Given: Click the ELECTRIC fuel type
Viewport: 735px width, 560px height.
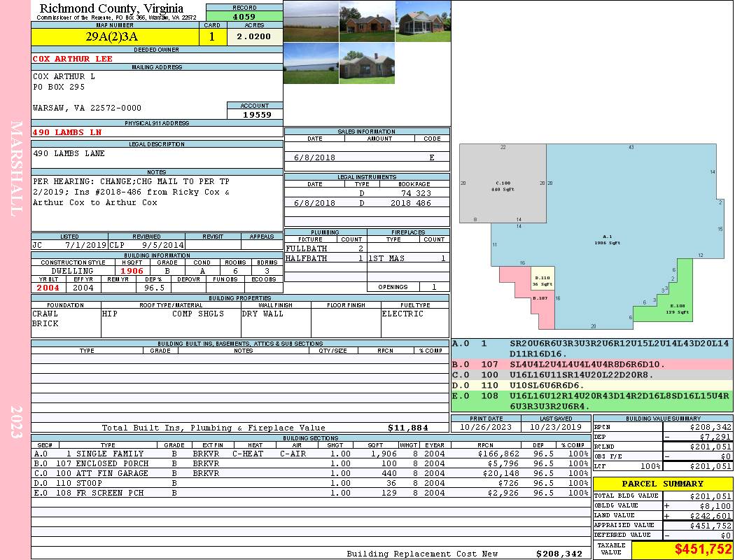Looking at the screenshot, I should click(402, 314).
